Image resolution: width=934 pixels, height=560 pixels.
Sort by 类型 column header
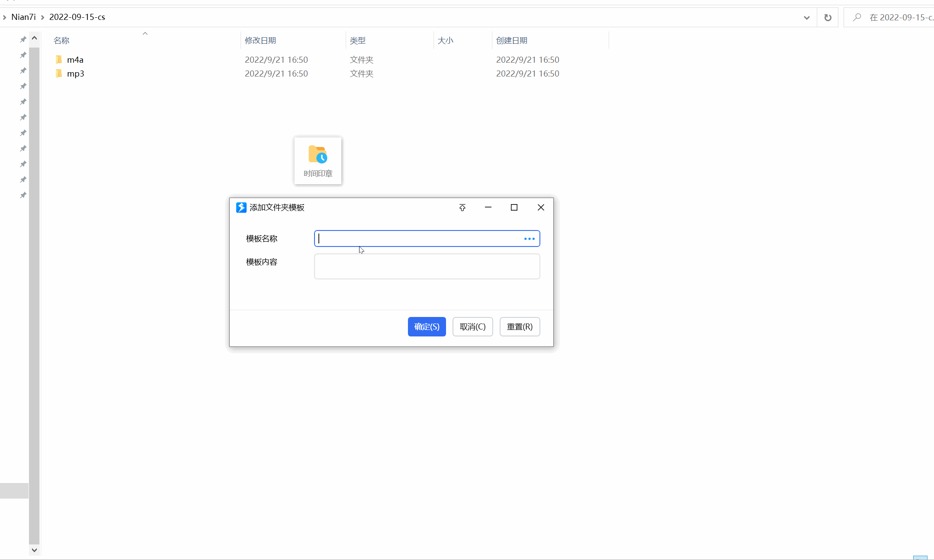click(358, 40)
